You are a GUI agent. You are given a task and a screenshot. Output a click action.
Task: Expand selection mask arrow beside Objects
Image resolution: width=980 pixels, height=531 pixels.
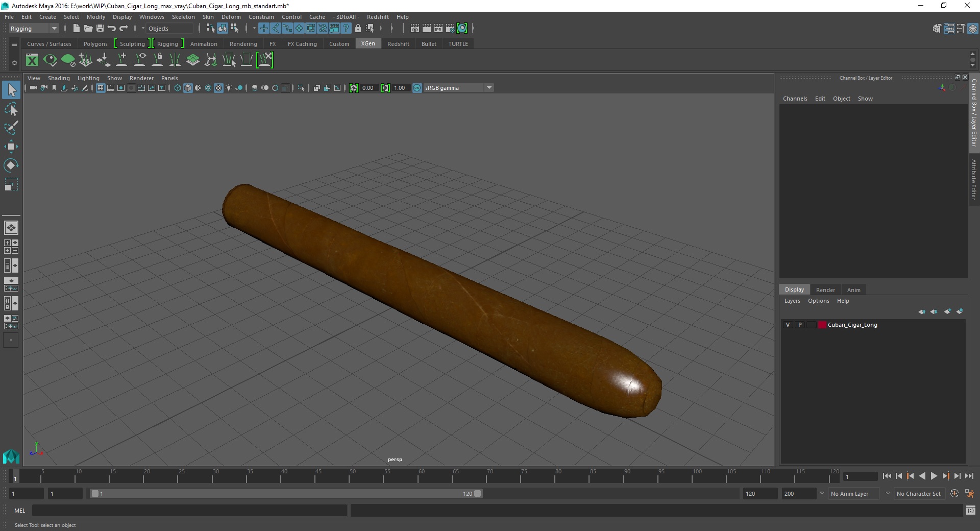click(143, 29)
